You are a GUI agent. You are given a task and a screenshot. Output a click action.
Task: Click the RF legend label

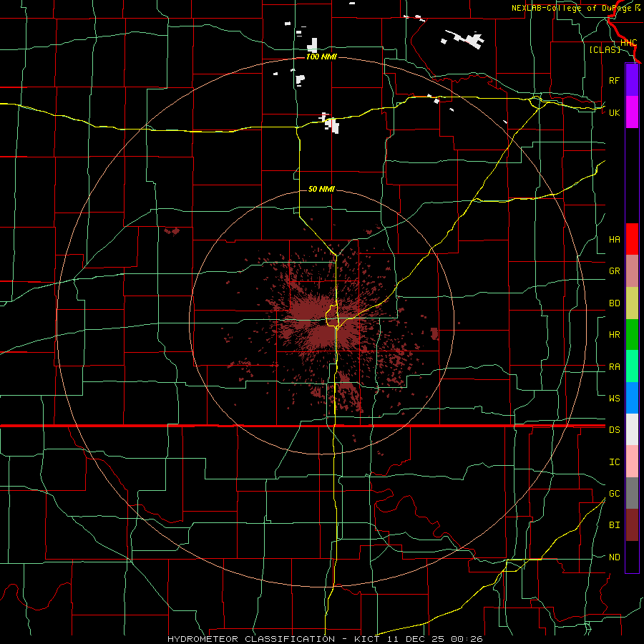[614, 80]
